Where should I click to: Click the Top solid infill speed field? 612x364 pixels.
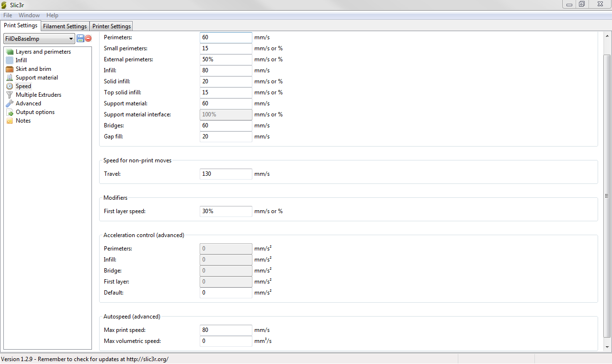click(x=226, y=92)
